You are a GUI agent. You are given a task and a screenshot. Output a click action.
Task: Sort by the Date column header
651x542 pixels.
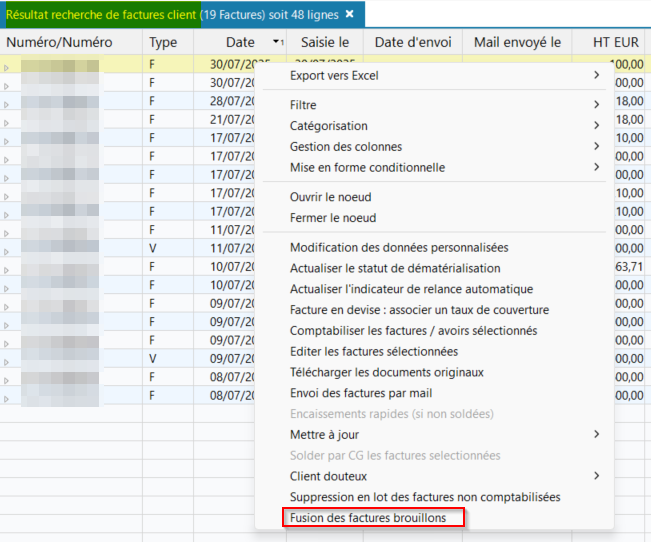pyautogui.click(x=240, y=42)
